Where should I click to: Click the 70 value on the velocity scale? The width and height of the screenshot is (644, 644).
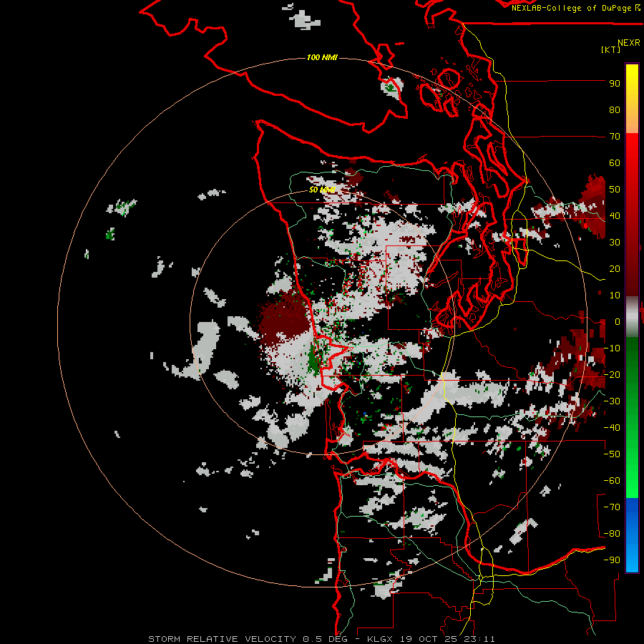[x=615, y=137]
